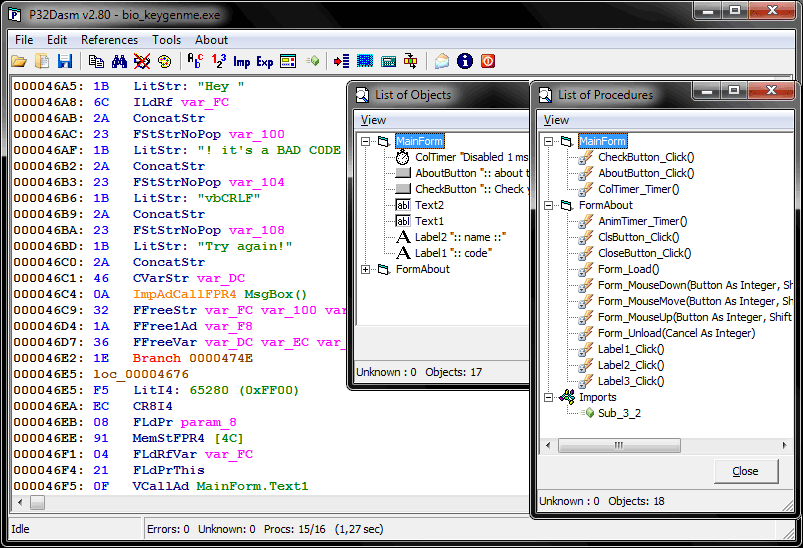Select CheckButton object in the tree
Screen dimensions: 803x548
point(472,189)
